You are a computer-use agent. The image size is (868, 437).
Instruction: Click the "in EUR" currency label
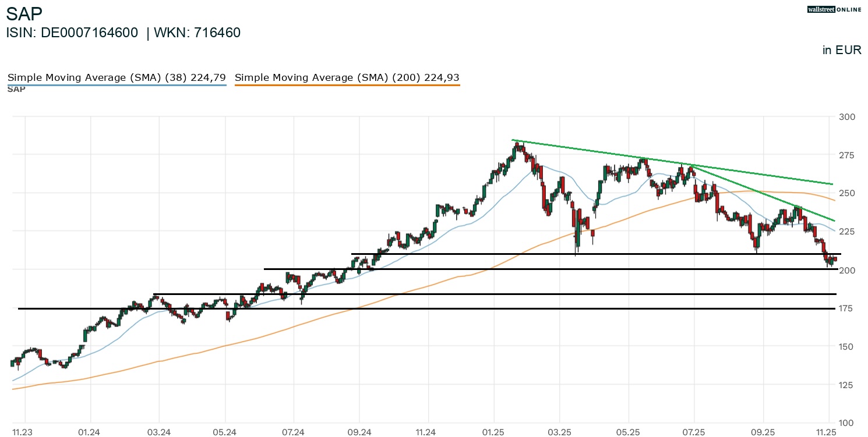coord(842,50)
